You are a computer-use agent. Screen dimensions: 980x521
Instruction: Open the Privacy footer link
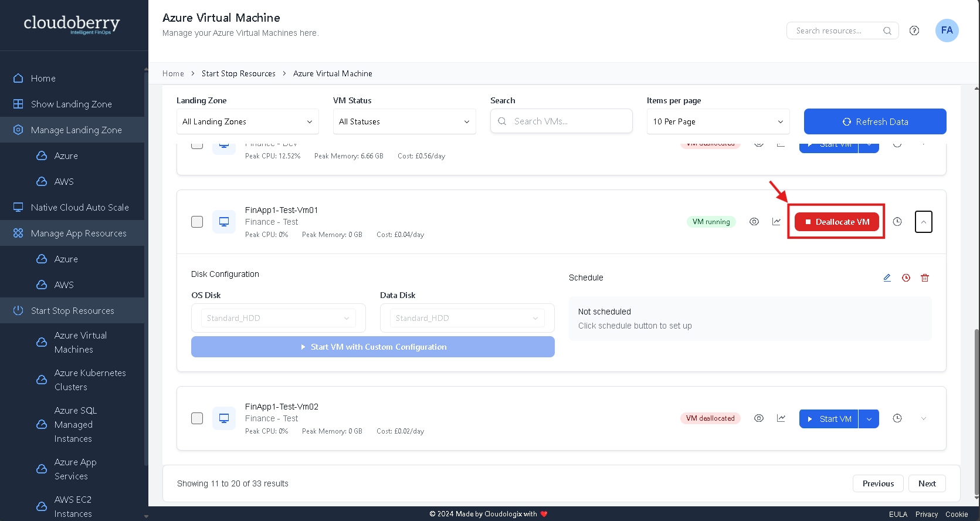point(927,514)
